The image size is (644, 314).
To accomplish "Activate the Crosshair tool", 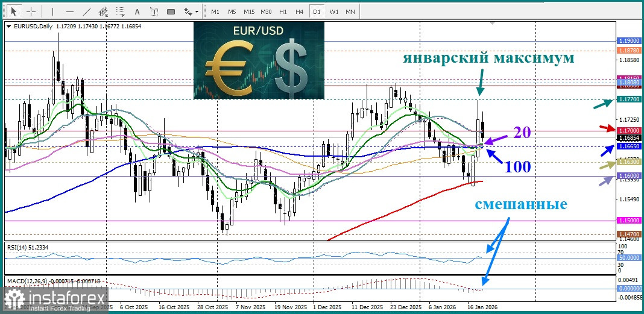I will [x=31, y=11].
